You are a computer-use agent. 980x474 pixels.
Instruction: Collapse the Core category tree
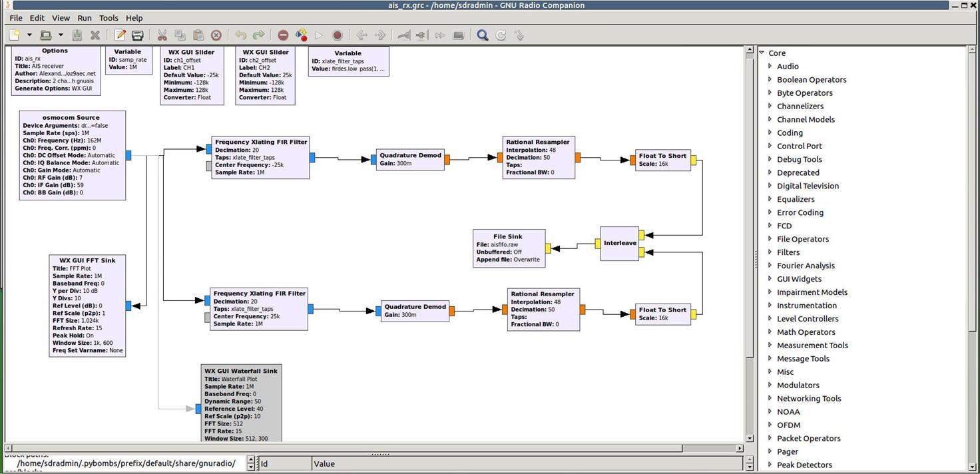(762, 53)
